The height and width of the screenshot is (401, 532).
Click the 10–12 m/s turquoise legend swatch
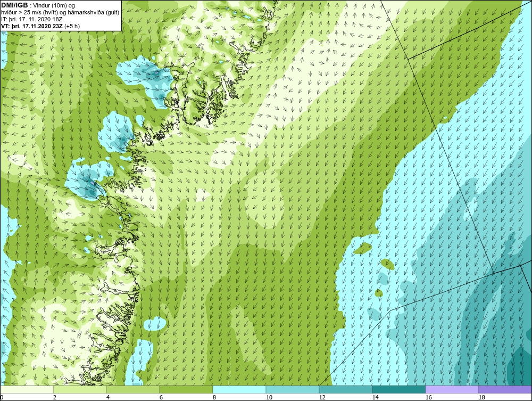[293, 389]
